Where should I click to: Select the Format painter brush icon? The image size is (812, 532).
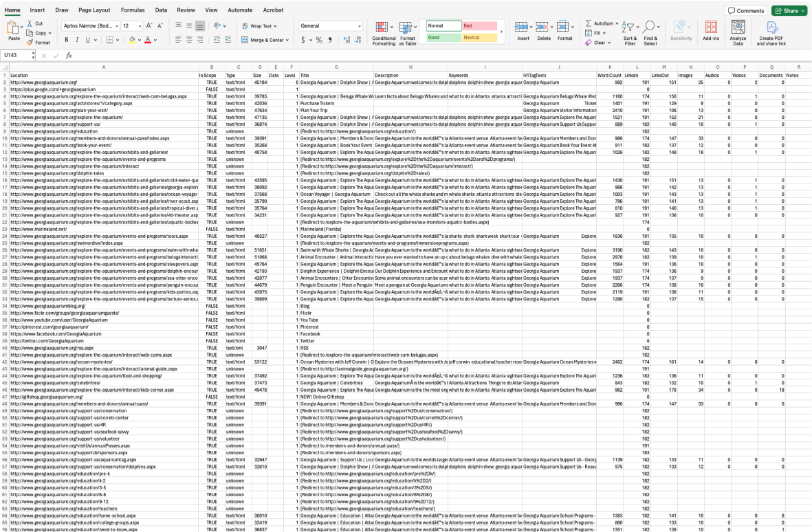[x=30, y=43]
